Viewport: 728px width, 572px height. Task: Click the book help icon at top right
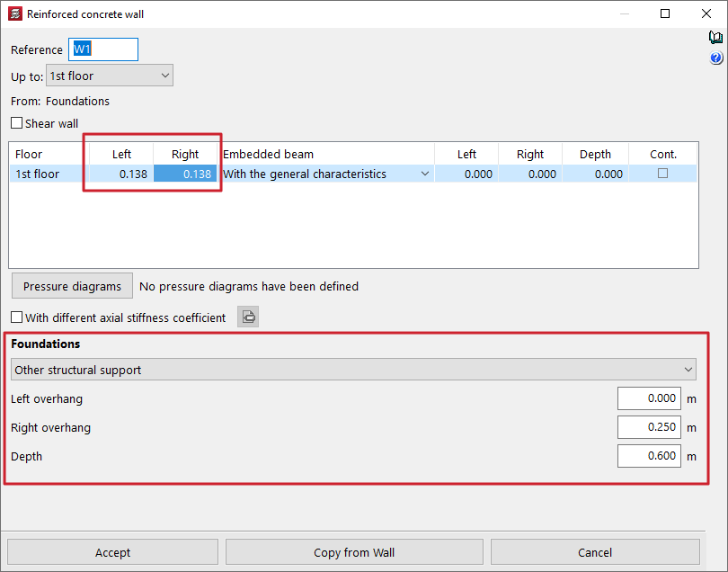click(715, 38)
